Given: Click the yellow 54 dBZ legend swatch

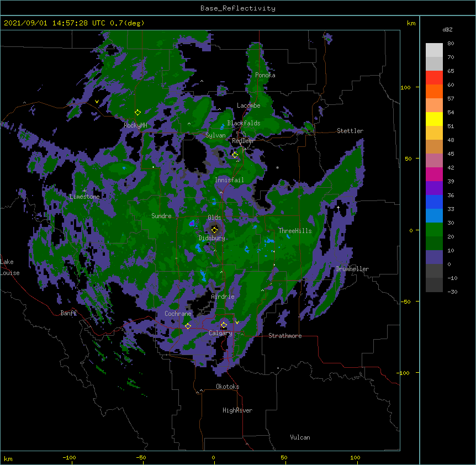Looking at the screenshot, I should tap(434, 119).
